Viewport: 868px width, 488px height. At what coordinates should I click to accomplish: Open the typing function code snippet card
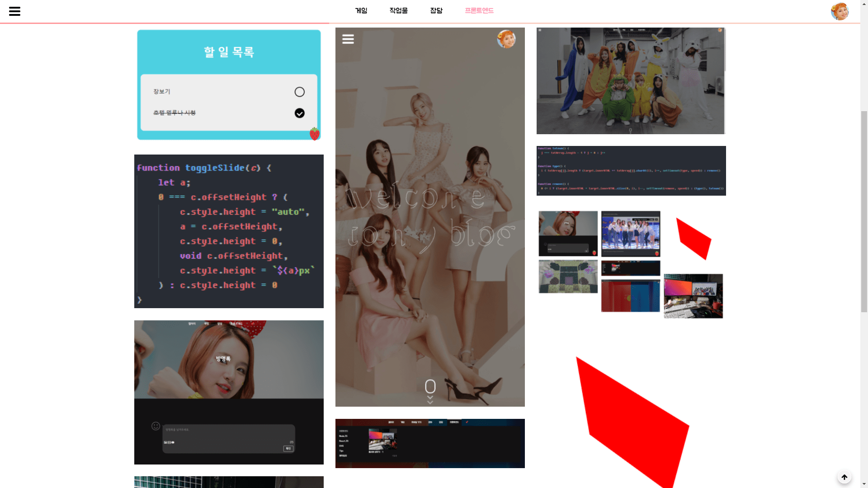[x=631, y=171]
